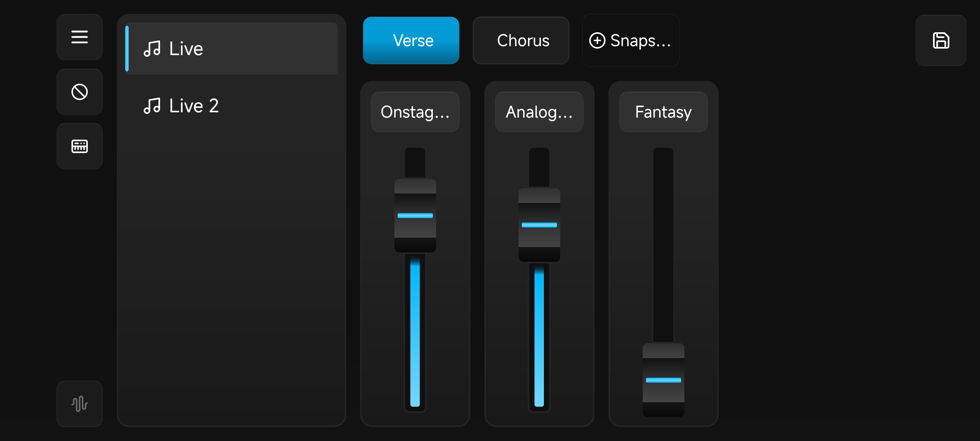
Task: Open the keyboard view icon
Action: (80, 146)
